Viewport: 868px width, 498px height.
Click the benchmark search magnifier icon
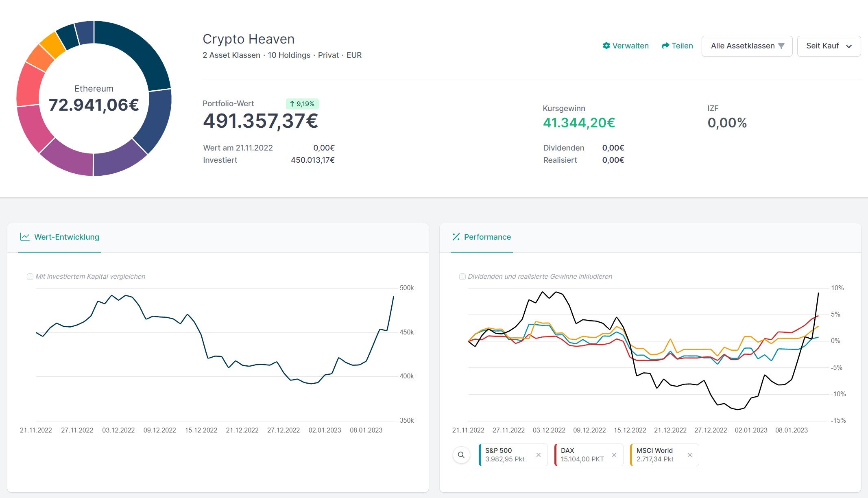click(x=461, y=455)
